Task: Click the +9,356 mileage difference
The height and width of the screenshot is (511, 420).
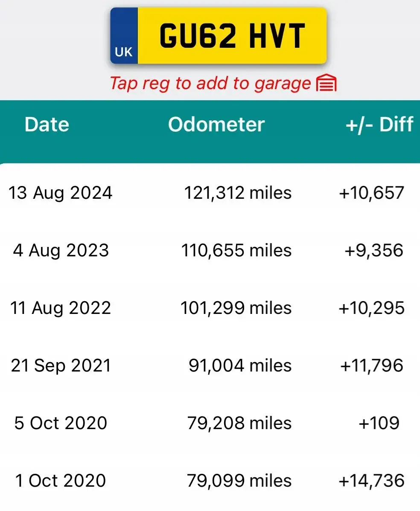Action: [x=374, y=250]
